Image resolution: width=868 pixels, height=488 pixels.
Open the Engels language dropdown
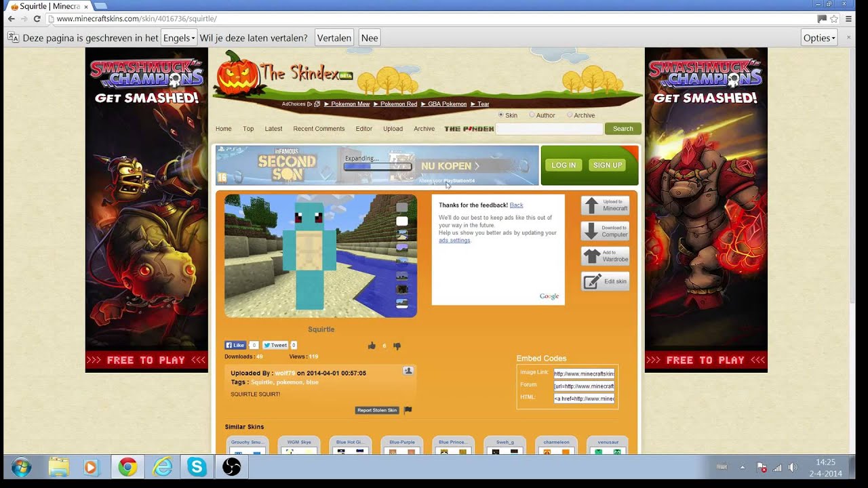pyautogui.click(x=179, y=38)
